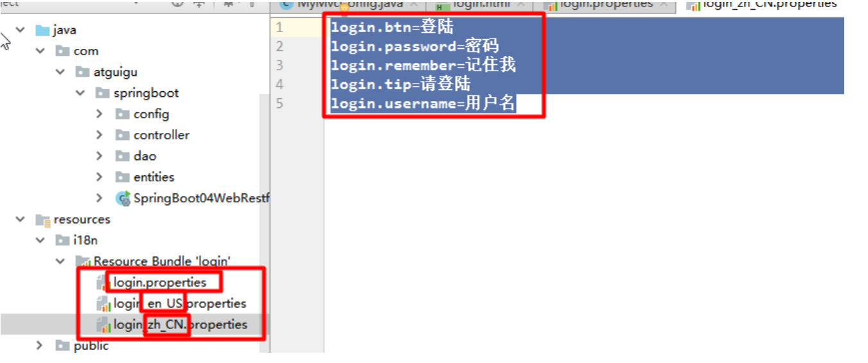Click the public folder icon
Image resolution: width=868 pixels, height=363 pixels.
coord(62,346)
